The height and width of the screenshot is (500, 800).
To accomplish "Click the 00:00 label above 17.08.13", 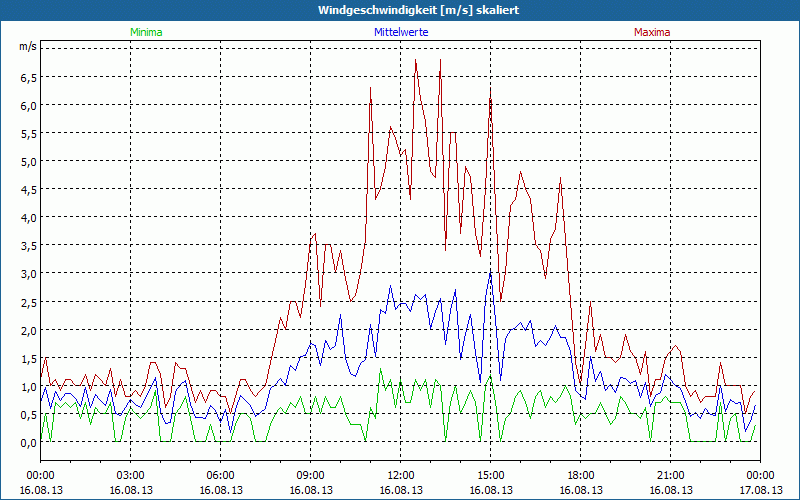I will [x=760, y=476].
